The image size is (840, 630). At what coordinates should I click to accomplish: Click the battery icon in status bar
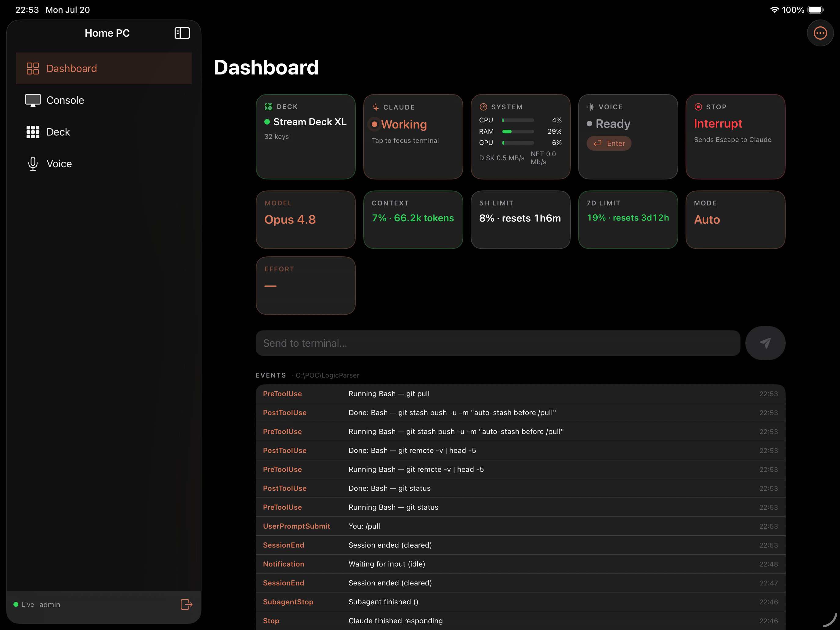click(816, 10)
